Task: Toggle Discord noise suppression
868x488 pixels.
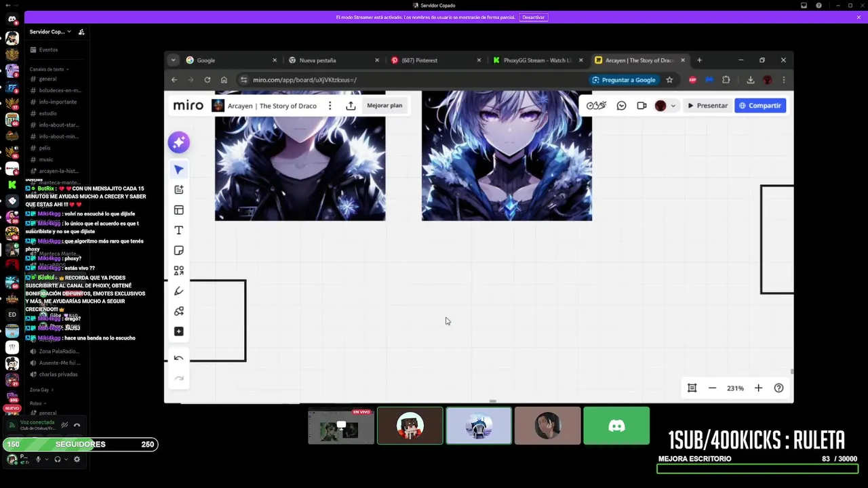Action: (64, 425)
